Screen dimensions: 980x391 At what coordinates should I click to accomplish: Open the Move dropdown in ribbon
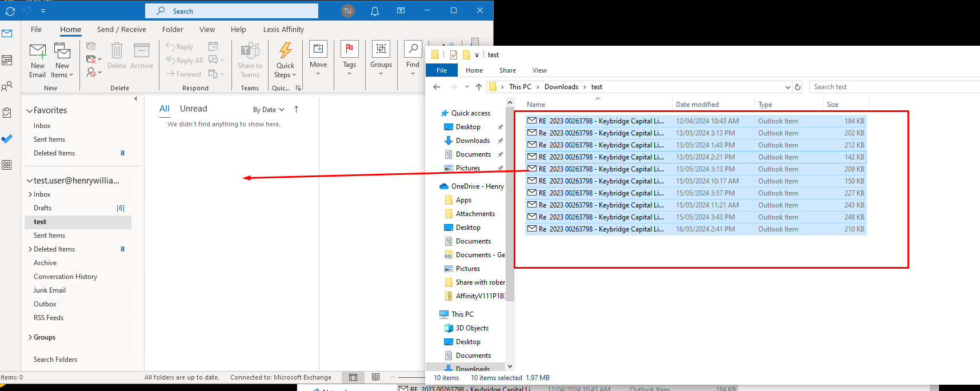318,58
